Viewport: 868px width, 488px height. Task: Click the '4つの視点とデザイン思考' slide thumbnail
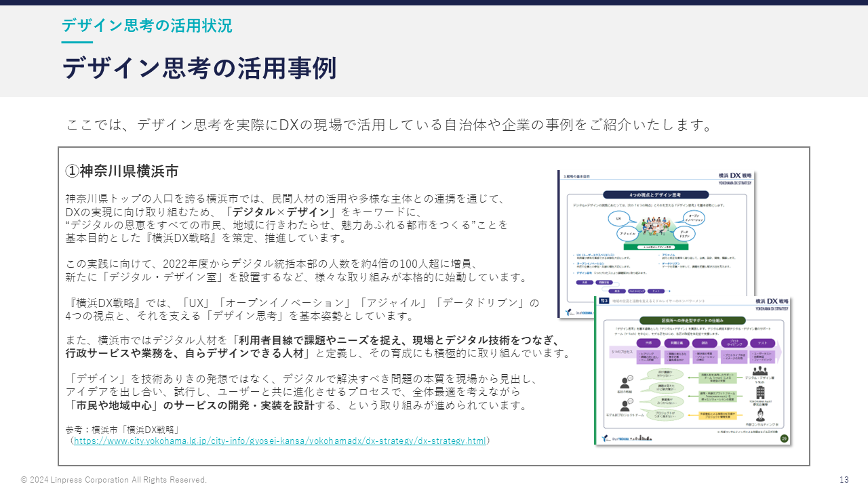coord(656,243)
